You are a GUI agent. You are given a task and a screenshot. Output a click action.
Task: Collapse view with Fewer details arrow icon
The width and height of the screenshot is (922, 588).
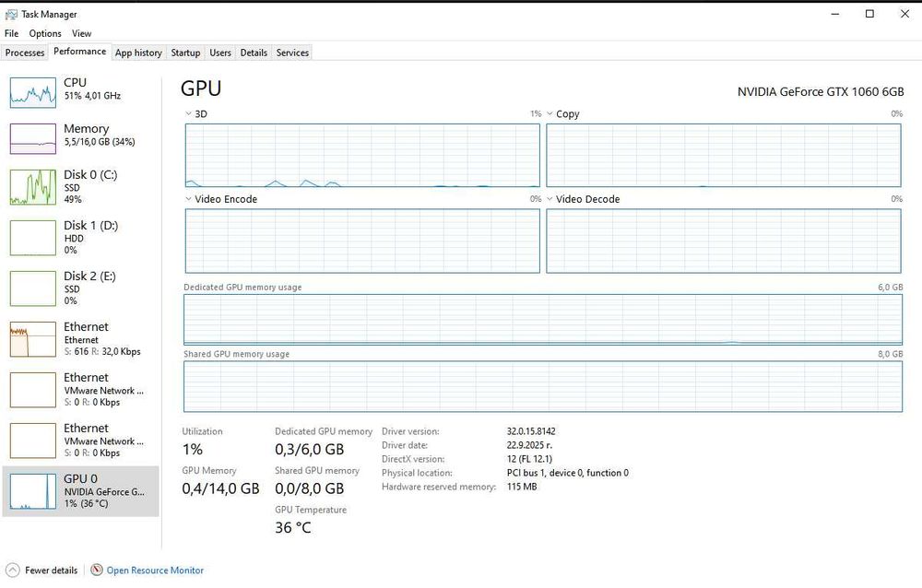point(12,570)
